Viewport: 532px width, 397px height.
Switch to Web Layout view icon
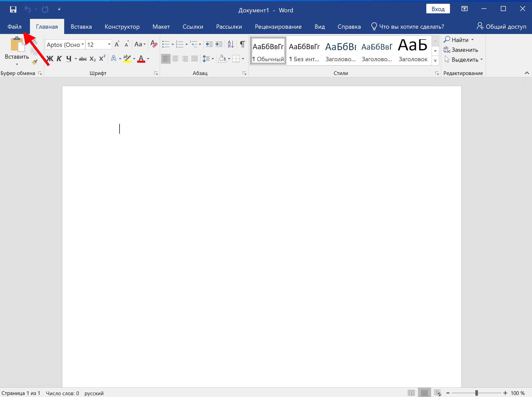pos(437,393)
